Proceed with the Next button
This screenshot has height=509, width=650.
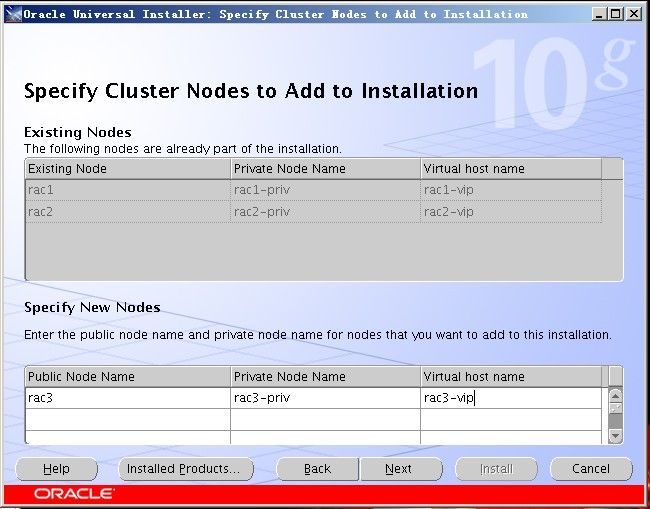click(401, 469)
